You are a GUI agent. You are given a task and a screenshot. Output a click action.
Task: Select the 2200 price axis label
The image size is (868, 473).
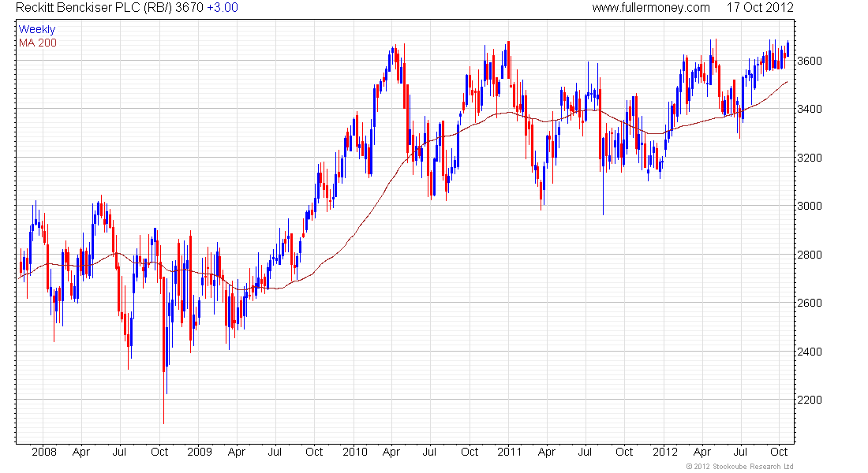tap(810, 400)
